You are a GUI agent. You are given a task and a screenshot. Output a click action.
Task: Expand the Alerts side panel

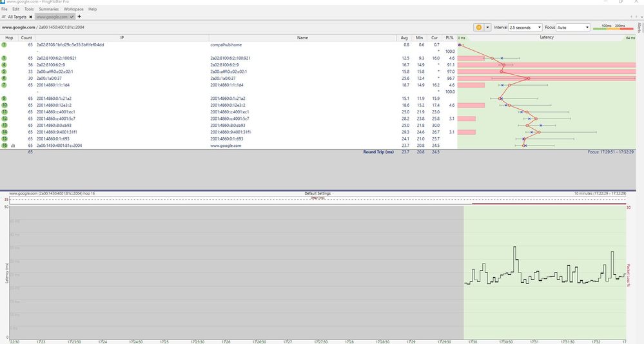[639, 28]
